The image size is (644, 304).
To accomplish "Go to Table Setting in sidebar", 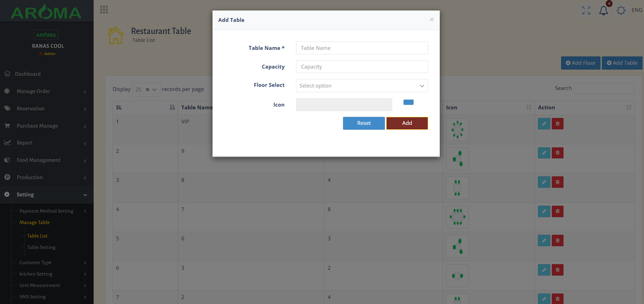I will click(41, 247).
